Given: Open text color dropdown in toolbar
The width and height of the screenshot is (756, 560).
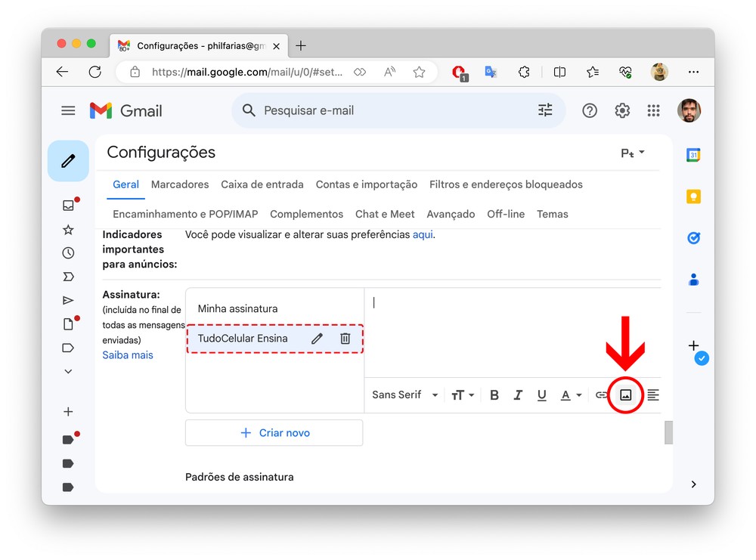Looking at the screenshot, I should pyautogui.click(x=571, y=395).
